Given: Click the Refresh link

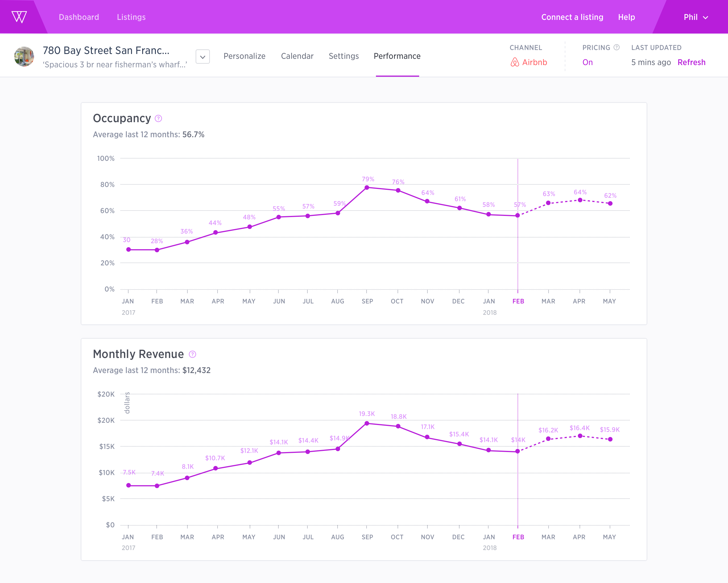Looking at the screenshot, I should [x=691, y=63].
